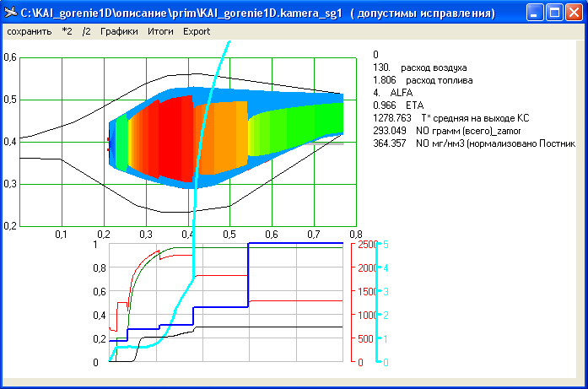Click the thick blue step curve in lower chart
The image size is (588, 389).
coord(220,307)
